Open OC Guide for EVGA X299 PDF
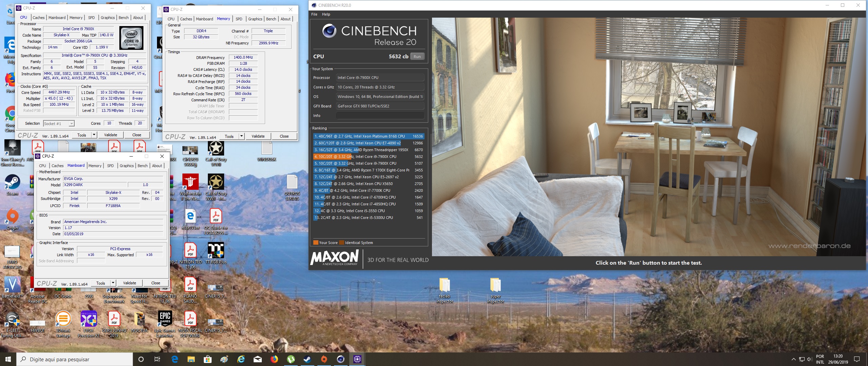Image resolution: width=868 pixels, height=366 pixels. click(216, 222)
